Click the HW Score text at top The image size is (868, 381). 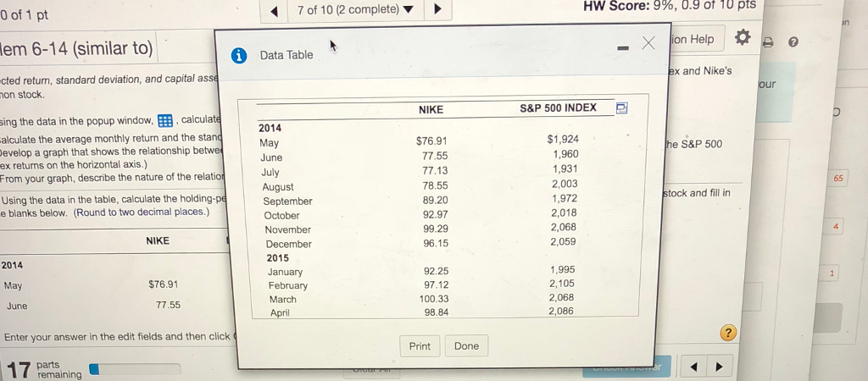(670, 6)
